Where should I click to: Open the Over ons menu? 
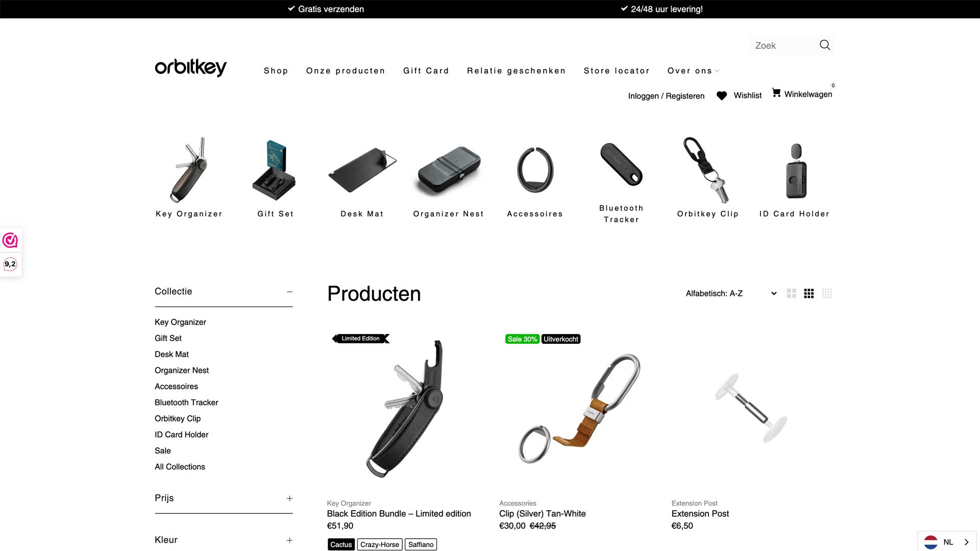(x=693, y=71)
